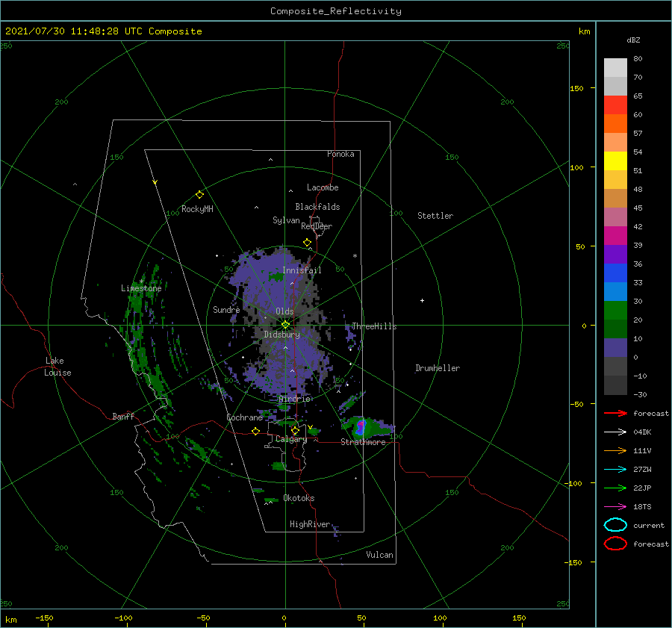Click the ThreeHills label

point(374,326)
